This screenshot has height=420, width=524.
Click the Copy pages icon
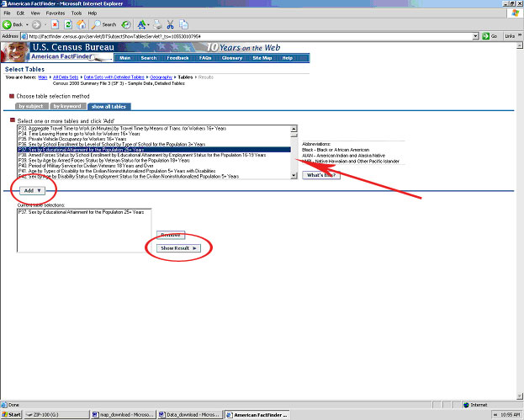(x=183, y=24)
